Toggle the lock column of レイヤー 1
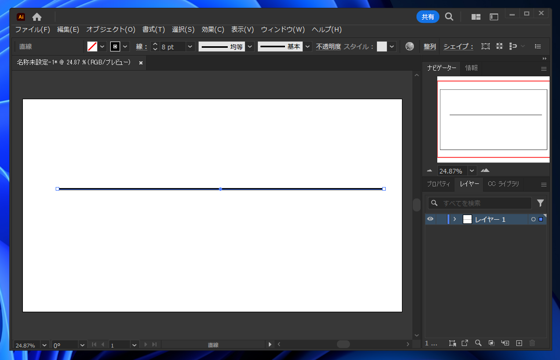This screenshot has height=360, width=560. tap(441, 219)
